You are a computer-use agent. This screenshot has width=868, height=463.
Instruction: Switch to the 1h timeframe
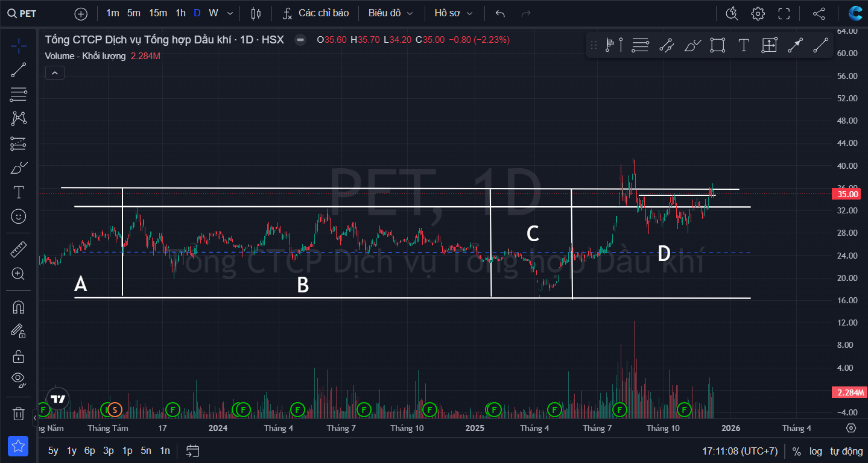(180, 13)
